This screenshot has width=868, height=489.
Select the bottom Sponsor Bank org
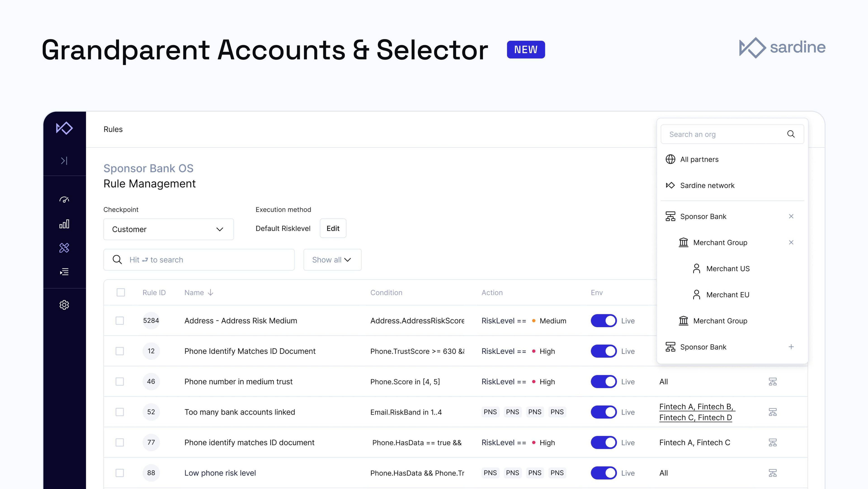703,347
